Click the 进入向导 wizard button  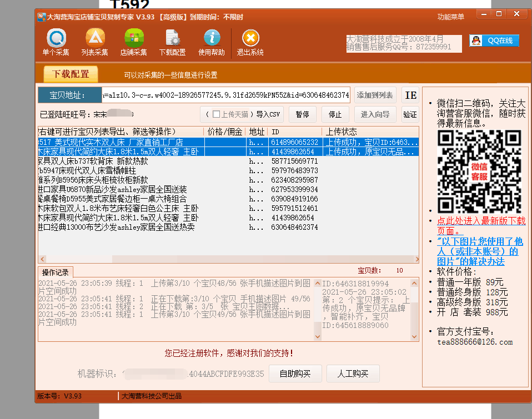pos(375,114)
